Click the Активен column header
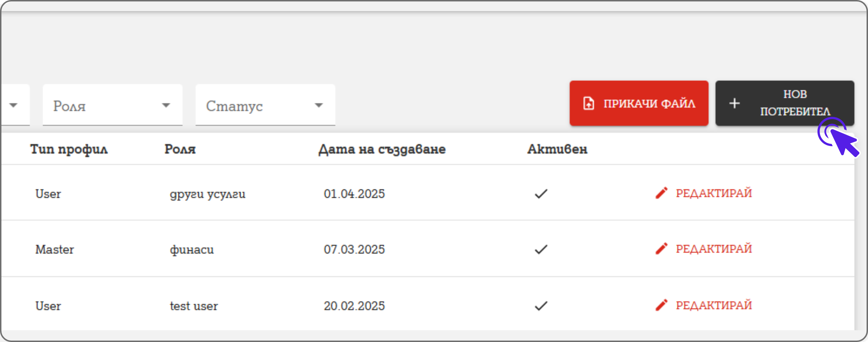 tap(557, 149)
